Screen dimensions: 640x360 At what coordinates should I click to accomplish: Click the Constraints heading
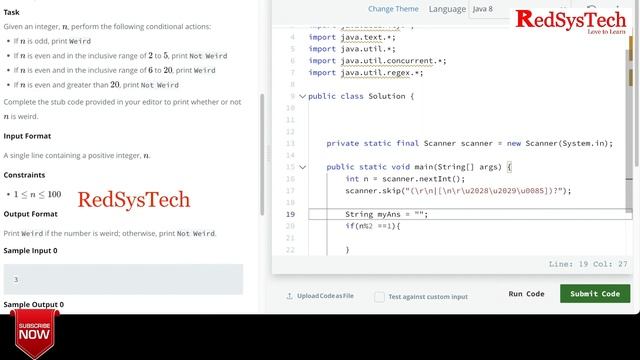pyautogui.click(x=24, y=175)
